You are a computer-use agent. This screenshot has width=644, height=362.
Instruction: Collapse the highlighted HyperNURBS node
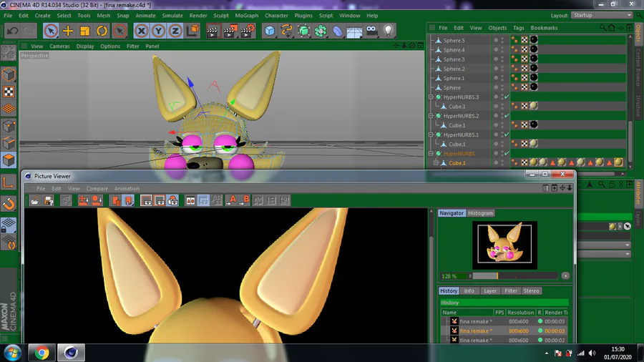click(431, 154)
